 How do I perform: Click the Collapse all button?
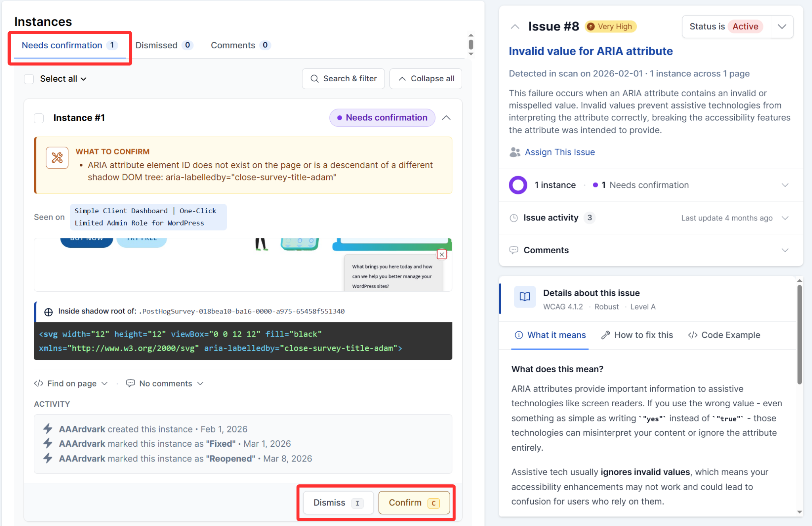(x=426, y=78)
